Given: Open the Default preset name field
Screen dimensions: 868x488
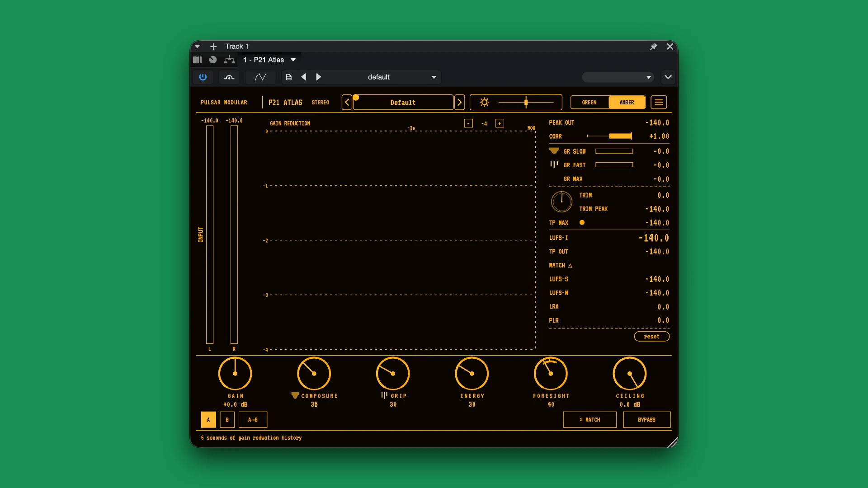Looking at the screenshot, I should click(403, 103).
